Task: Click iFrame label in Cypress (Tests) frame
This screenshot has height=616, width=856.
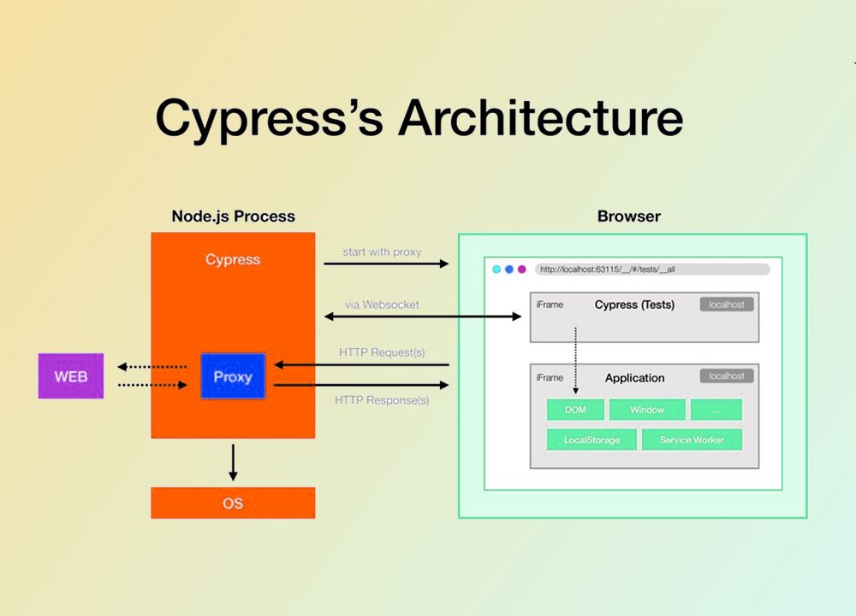Action: coord(550,305)
